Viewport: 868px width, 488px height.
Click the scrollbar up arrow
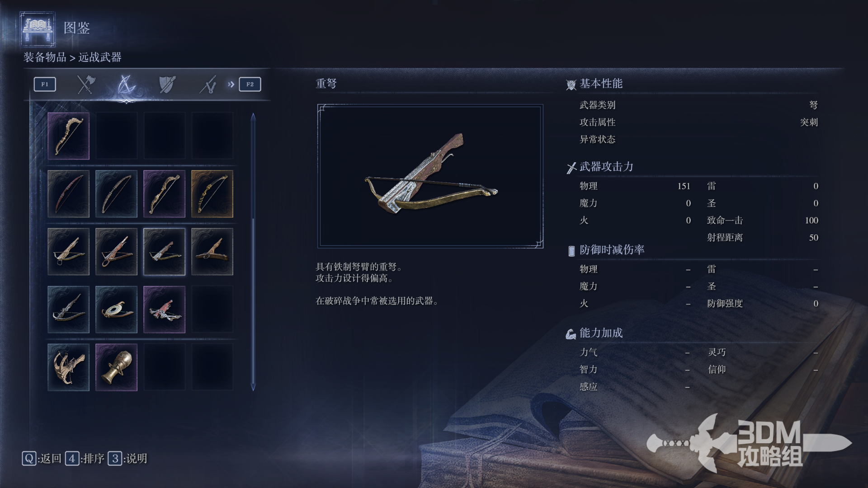(x=253, y=117)
